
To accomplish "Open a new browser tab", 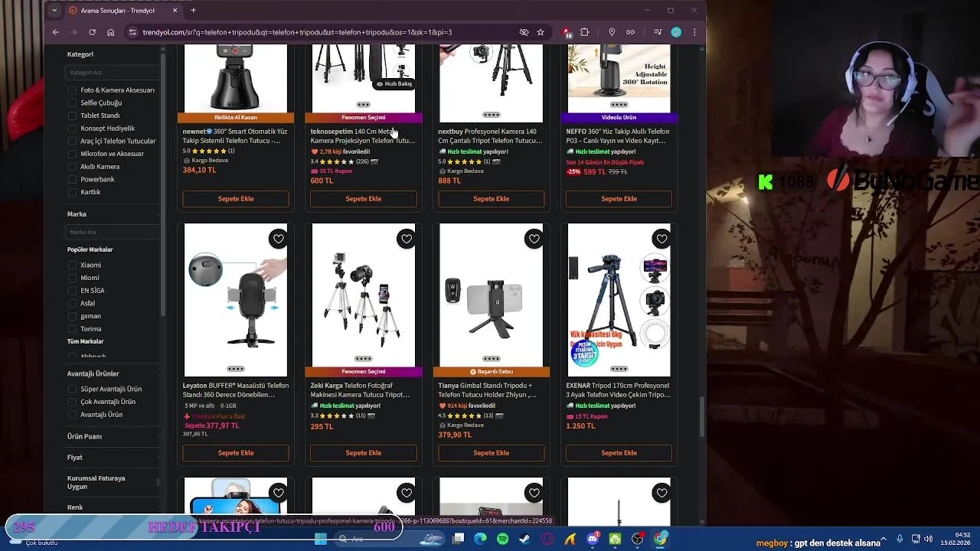I will (x=193, y=11).
